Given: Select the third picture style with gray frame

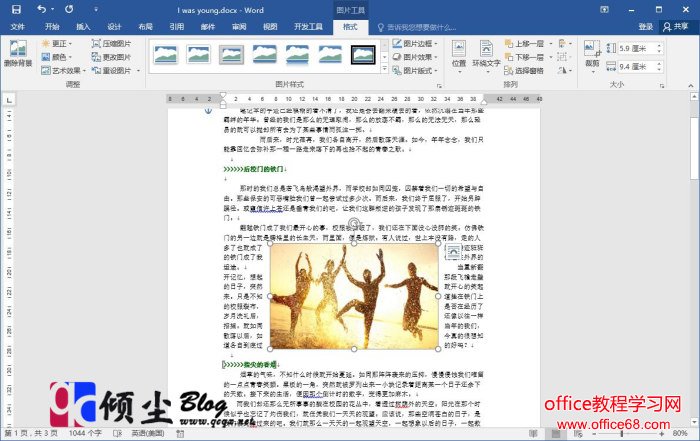Looking at the screenshot, I should (x=231, y=55).
